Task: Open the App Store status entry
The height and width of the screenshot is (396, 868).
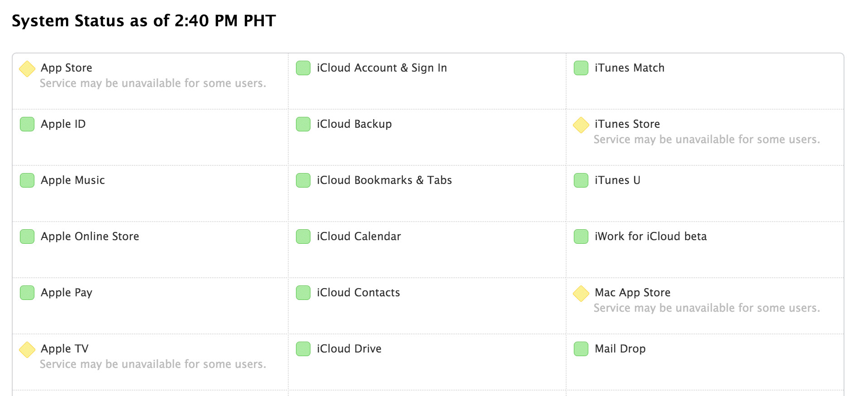Action: pyautogui.click(x=67, y=68)
